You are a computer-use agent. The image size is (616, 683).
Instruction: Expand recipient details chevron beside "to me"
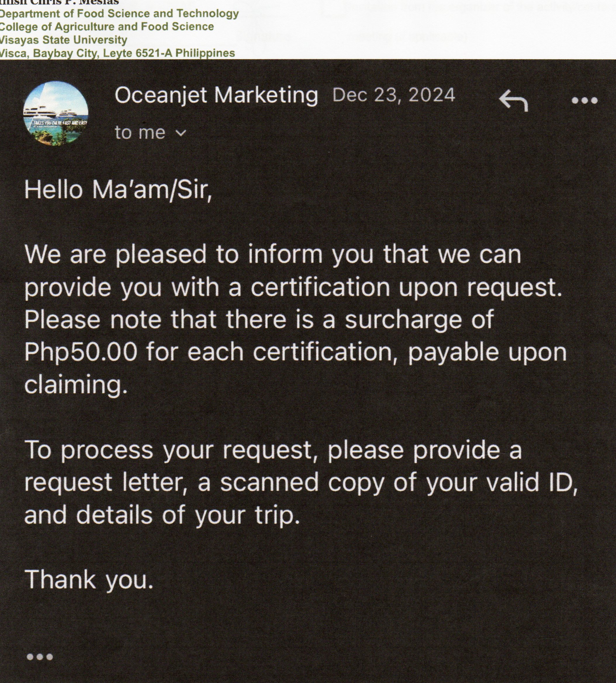point(181,133)
